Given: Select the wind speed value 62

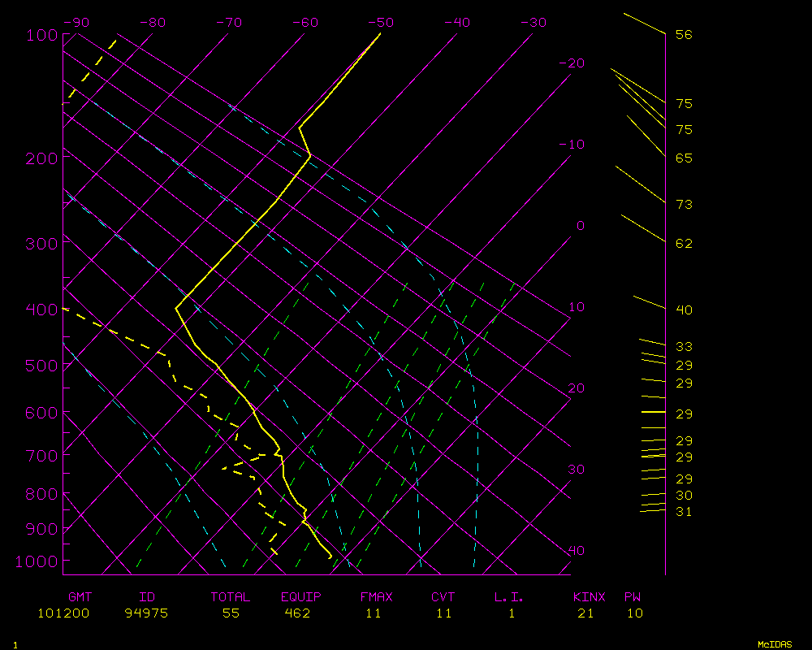Looking at the screenshot, I should pos(684,244).
